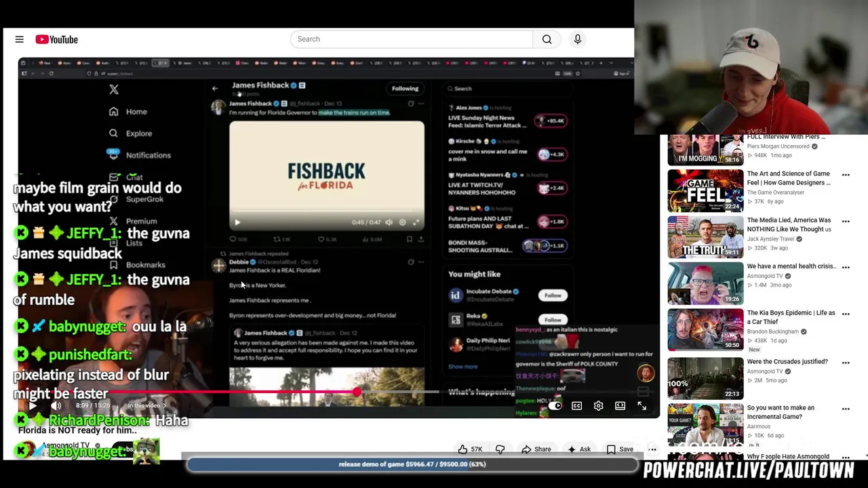Open the player settings gear
This screenshot has width=868, height=488.
click(598, 406)
